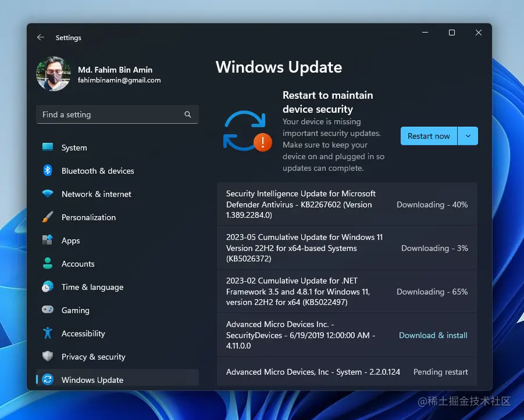Select the Gaming controller icon

(47, 310)
